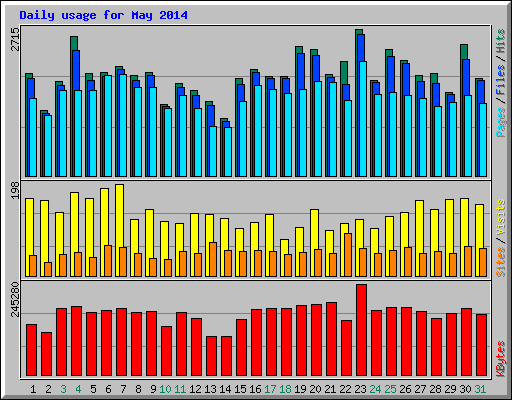The height and width of the screenshot is (400, 512).
Task: Select the cyan pages bar for day 14
Action: coord(228,152)
